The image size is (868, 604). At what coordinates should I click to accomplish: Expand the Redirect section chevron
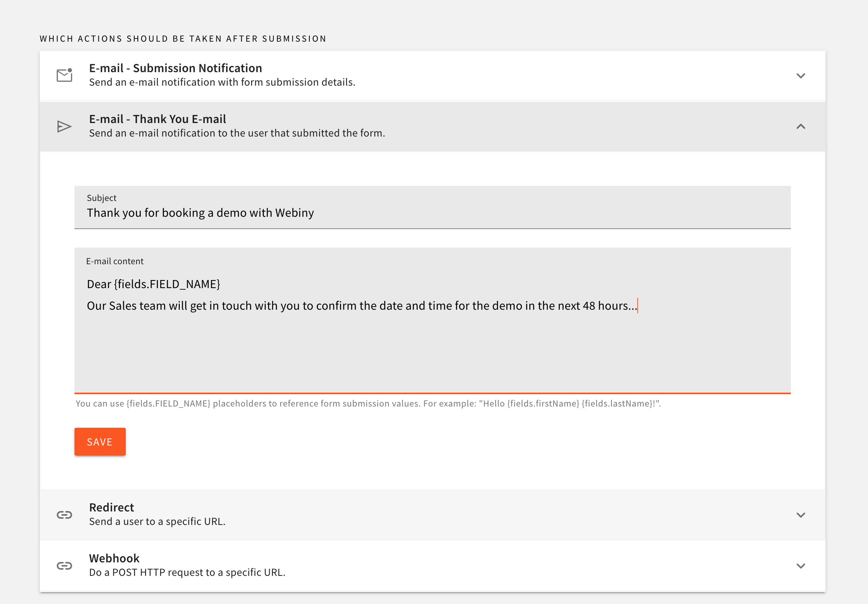pos(800,515)
